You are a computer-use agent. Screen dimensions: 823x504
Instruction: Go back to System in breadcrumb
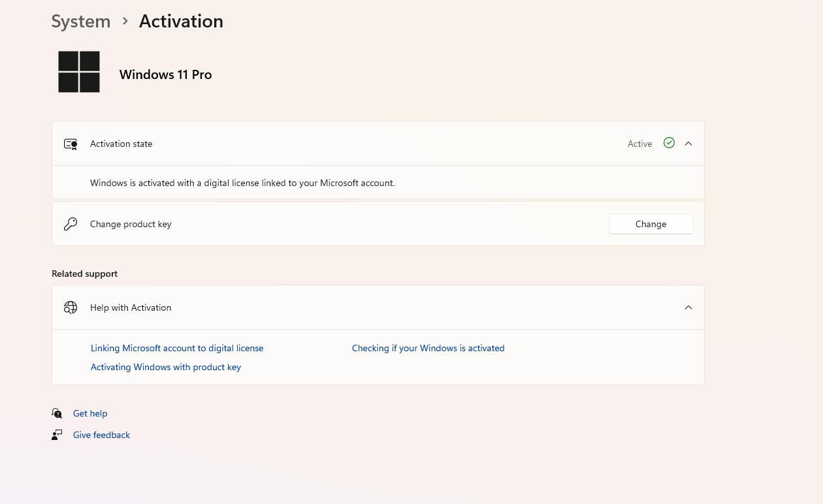(x=81, y=22)
